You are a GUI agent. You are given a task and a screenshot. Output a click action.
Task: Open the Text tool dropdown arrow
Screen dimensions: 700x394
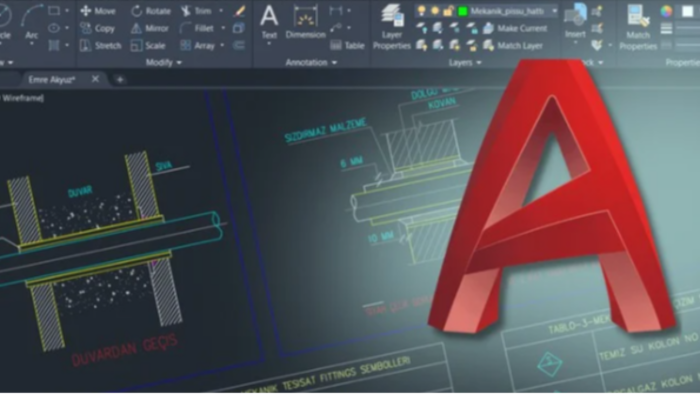269,44
